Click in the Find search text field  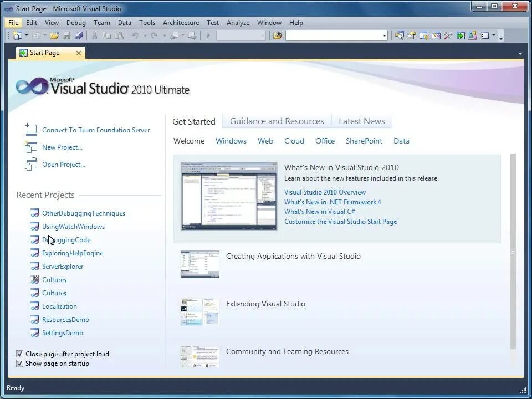coord(334,35)
